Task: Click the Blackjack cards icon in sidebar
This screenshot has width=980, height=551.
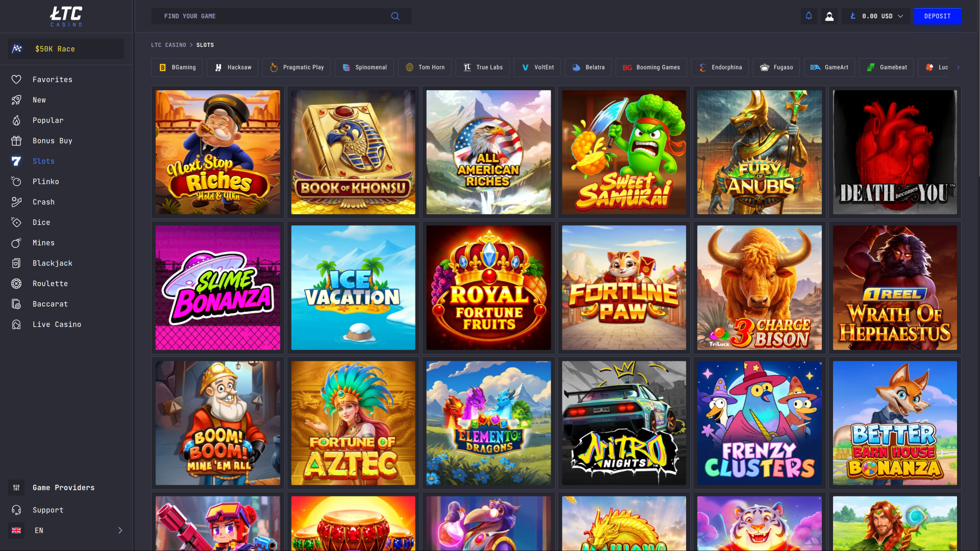Action: tap(16, 263)
